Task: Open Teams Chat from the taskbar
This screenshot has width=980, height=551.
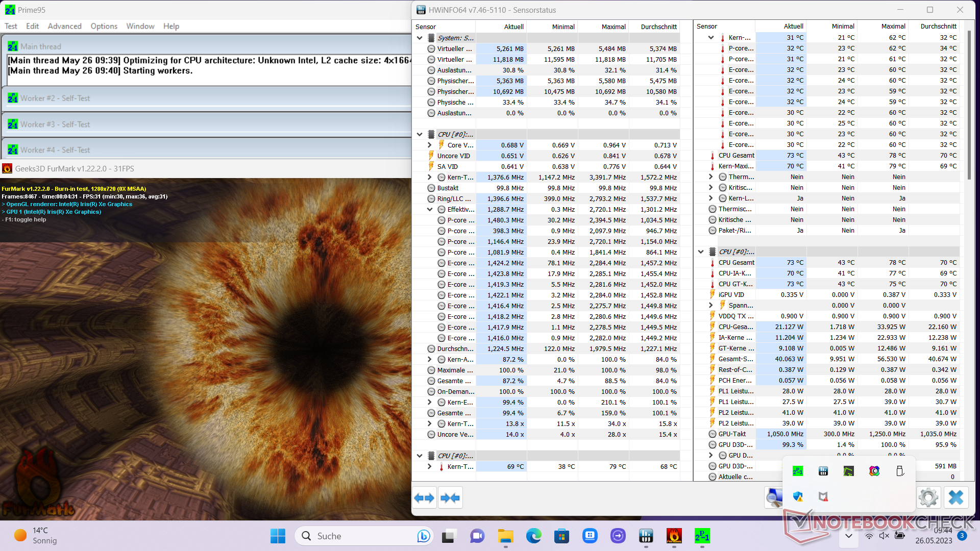Action: [x=477, y=536]
